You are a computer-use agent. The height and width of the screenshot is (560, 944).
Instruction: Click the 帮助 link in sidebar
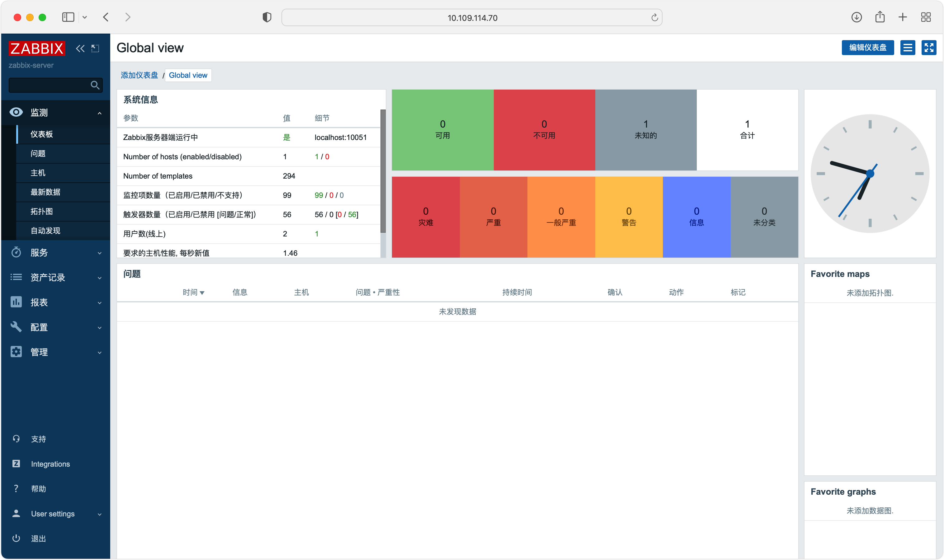(39, 489)
